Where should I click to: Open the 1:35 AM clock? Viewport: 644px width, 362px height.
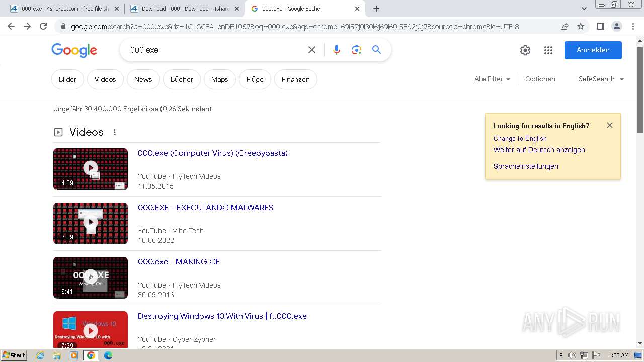pyautogui.click(x=618, y=355)
